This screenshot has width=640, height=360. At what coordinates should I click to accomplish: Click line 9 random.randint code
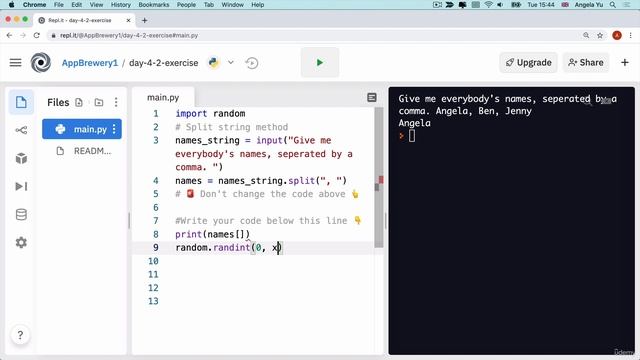point(229,247)
